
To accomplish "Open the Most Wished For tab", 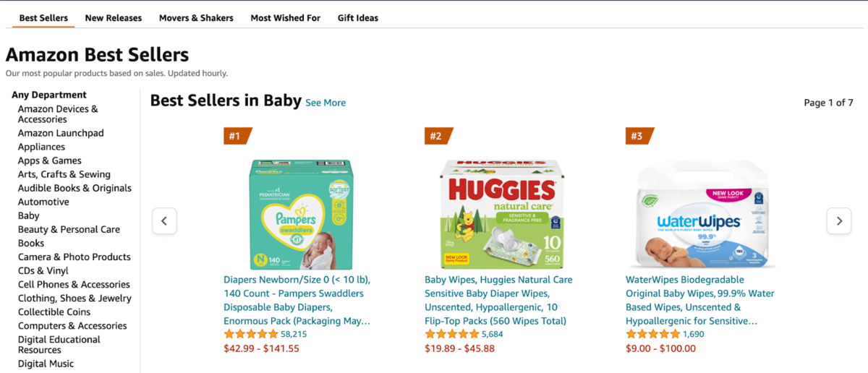I will 285,18.
